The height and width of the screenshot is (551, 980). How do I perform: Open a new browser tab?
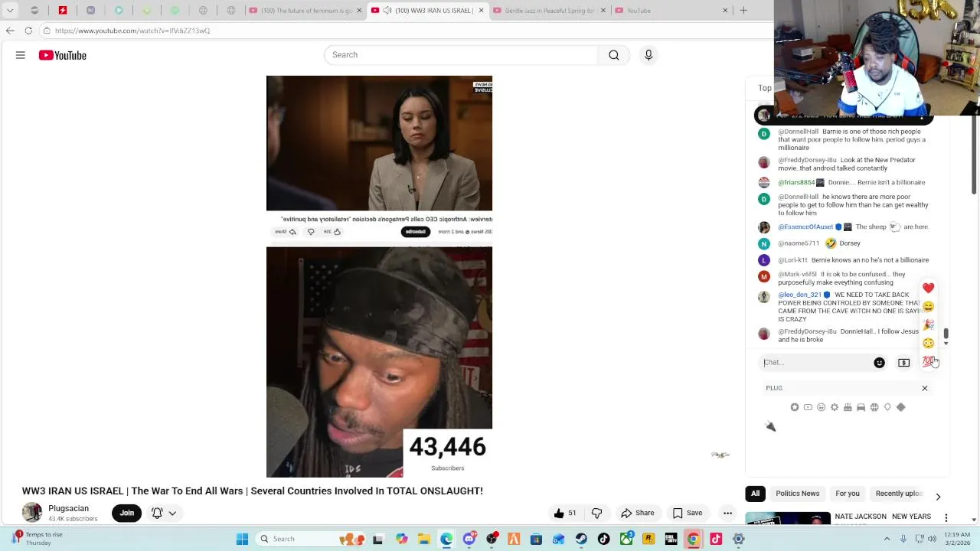point(743,11)
